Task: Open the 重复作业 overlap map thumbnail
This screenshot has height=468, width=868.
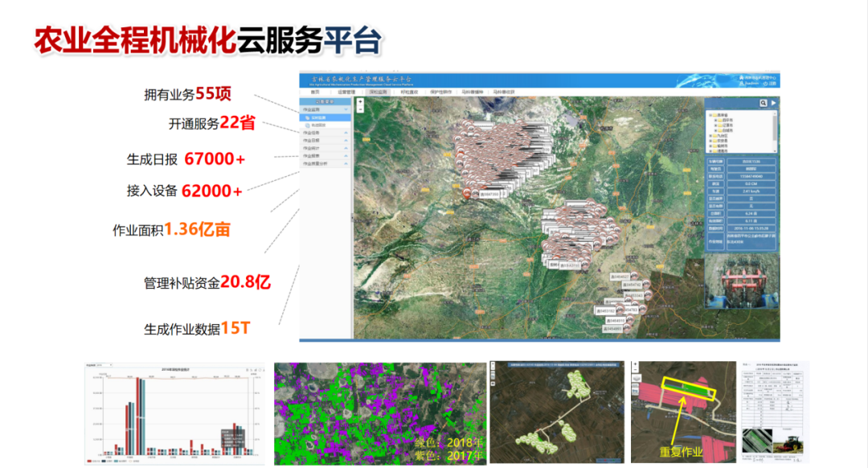Action: 683,412
